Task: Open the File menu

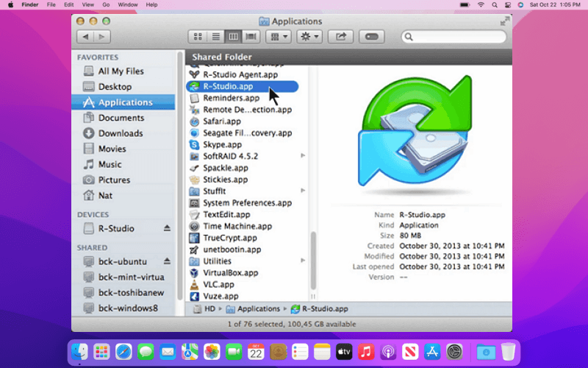Action: [51, 5]
